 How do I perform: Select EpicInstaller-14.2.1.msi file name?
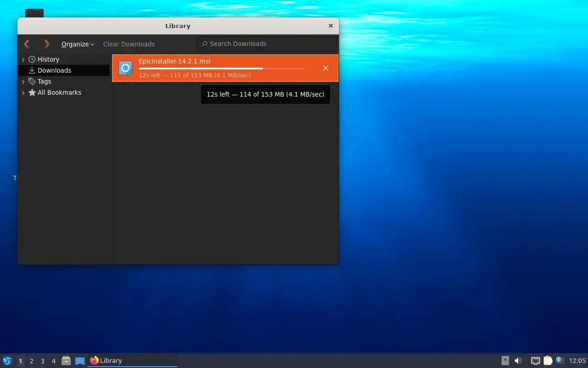pyautogui.click(x=175, y=61)
